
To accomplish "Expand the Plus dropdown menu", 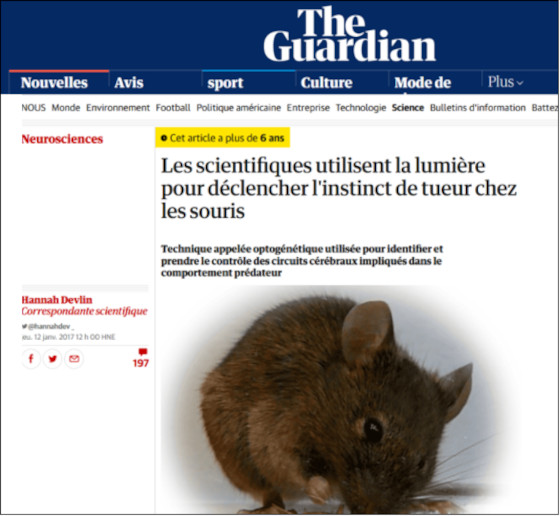I will coord(505,82).
